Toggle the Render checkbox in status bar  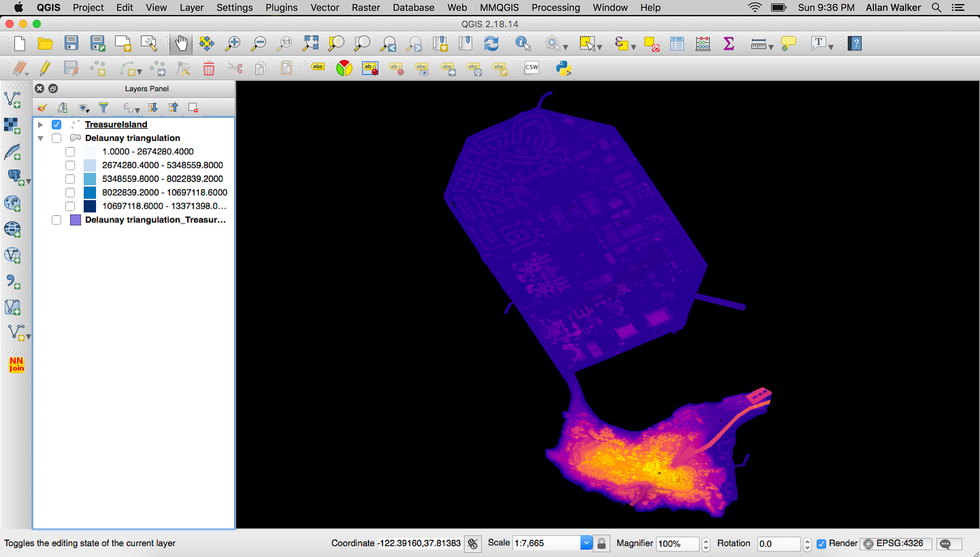coord(821,543)
